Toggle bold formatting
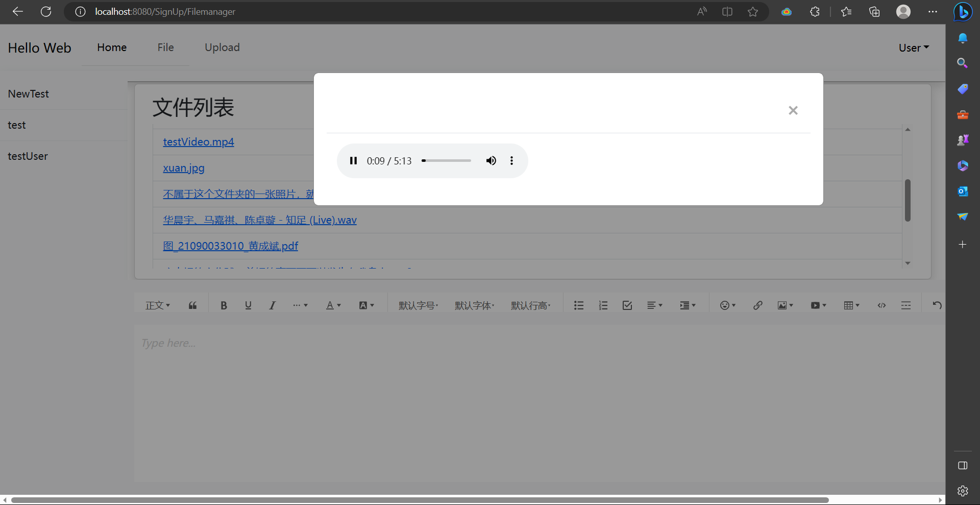 click(x=224, y=305)
